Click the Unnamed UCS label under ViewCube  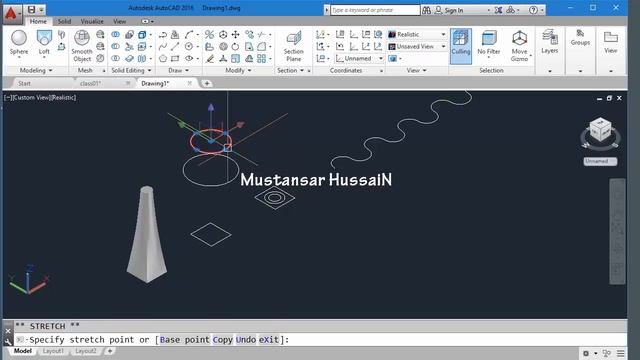[x=600, y=161]
